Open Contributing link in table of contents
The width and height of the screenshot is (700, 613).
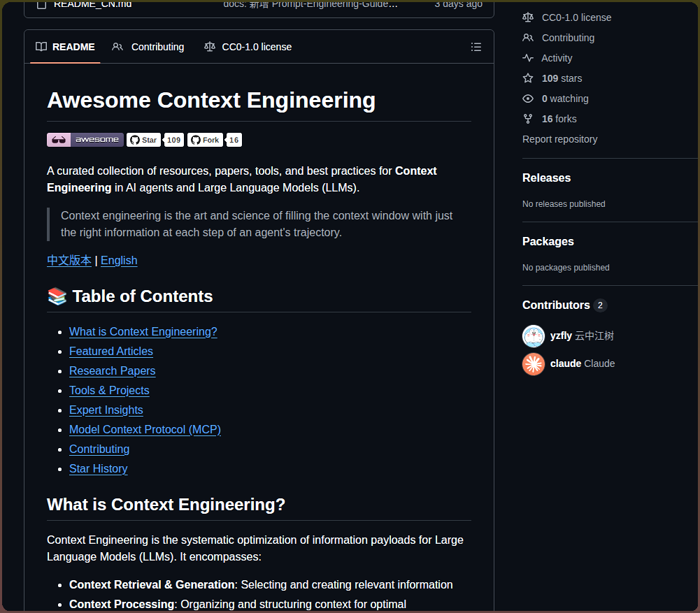99,449
